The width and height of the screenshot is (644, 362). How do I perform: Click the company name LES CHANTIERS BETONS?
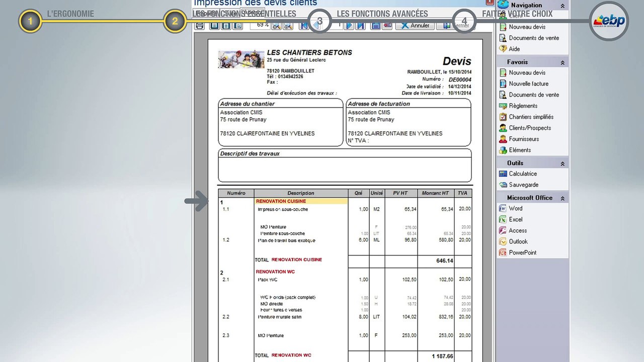pyautogui.click(x=309, y=52)
